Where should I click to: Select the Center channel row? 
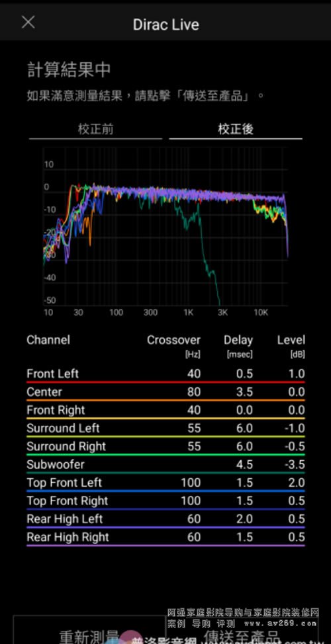[x=165, y=392]
